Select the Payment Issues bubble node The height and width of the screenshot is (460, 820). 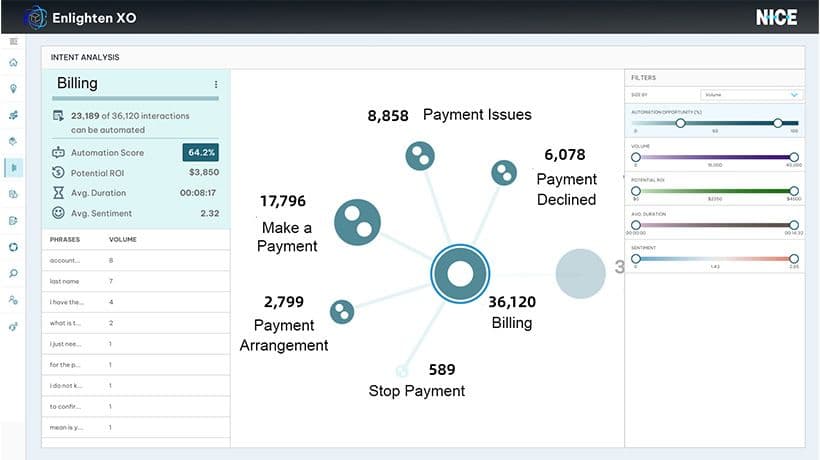coord(419,155)
